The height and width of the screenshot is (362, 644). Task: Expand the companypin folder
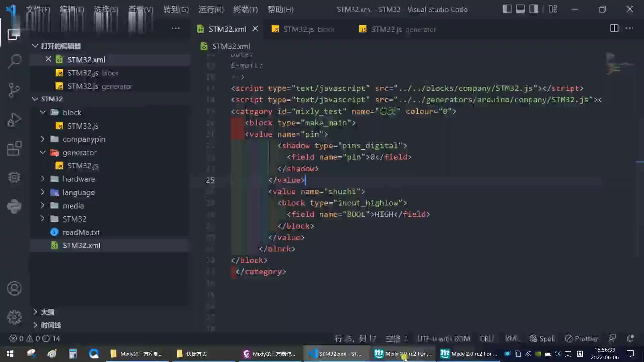coord(43,139)
